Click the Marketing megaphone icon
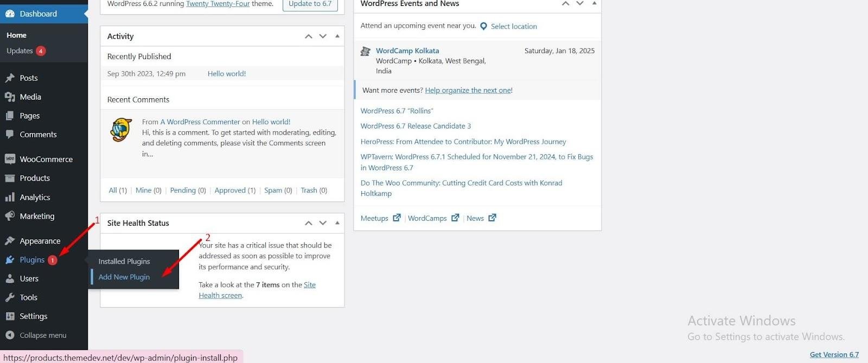This screenshot has width=868, height=363. pyautogui.click(x=10, y=216)
